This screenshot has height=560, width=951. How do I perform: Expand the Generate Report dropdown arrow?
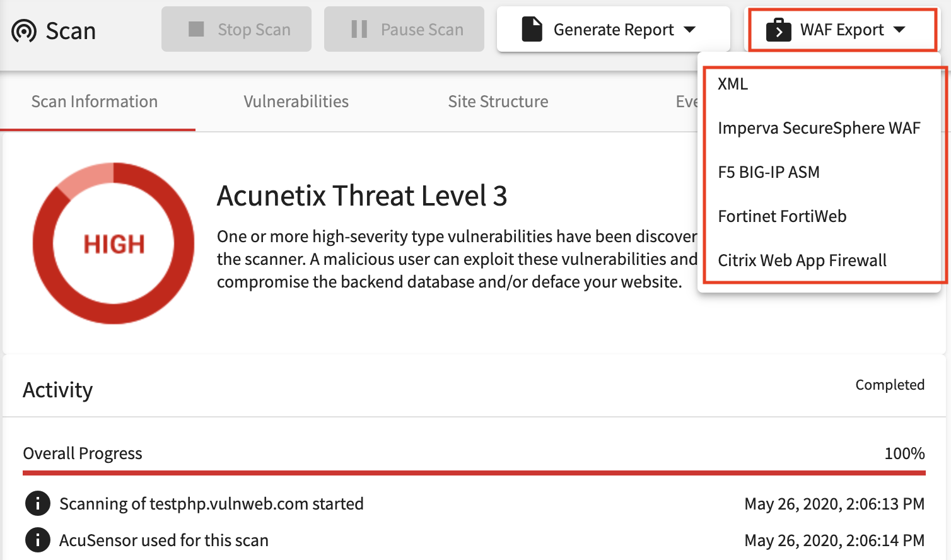point(690,30)
